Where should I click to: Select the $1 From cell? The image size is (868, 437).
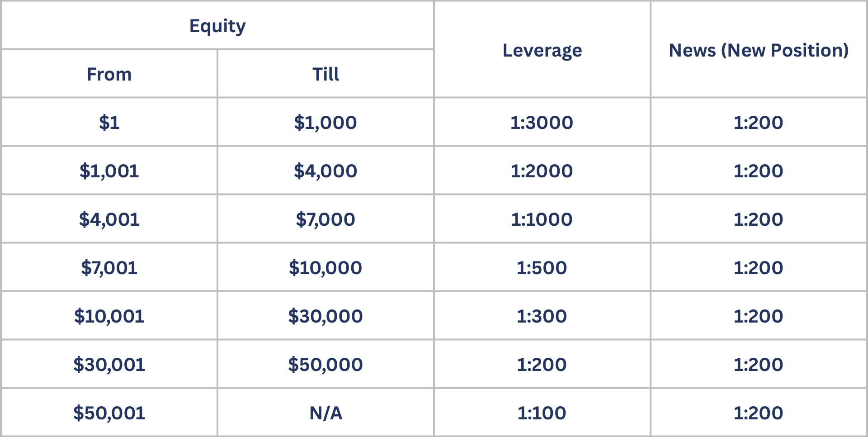pos(109,123)
